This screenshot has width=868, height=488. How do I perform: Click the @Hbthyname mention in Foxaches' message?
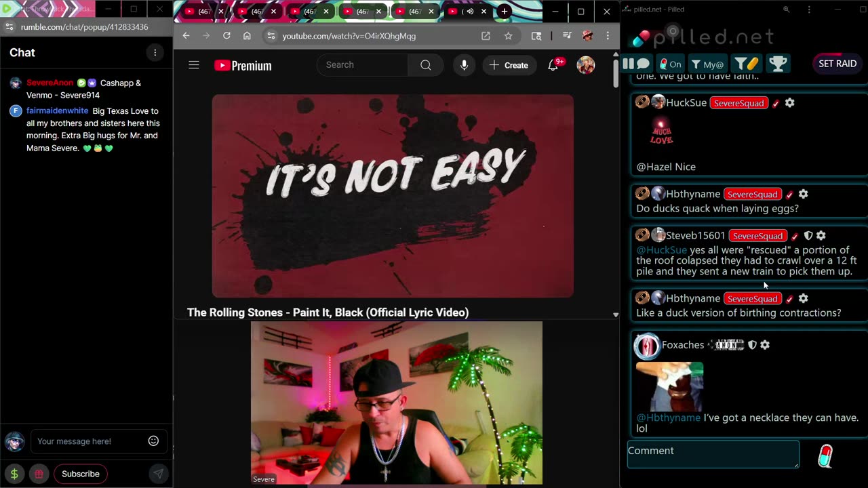(x=668, y=418)
